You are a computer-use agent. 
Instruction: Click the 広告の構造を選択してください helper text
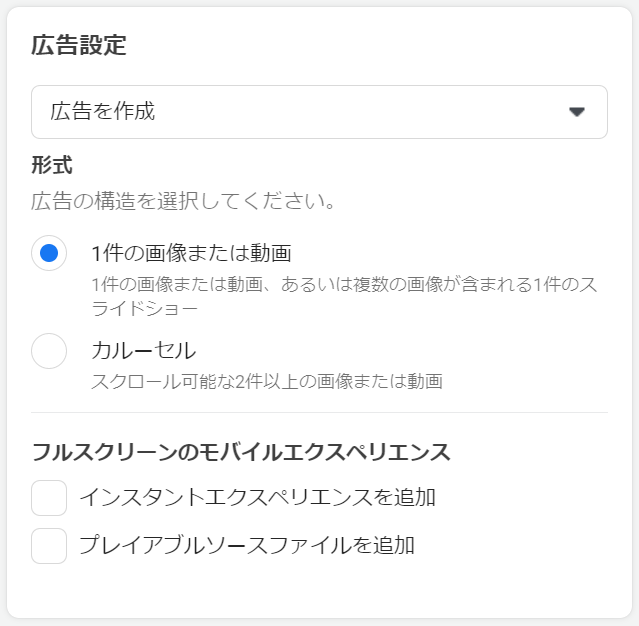182,201
